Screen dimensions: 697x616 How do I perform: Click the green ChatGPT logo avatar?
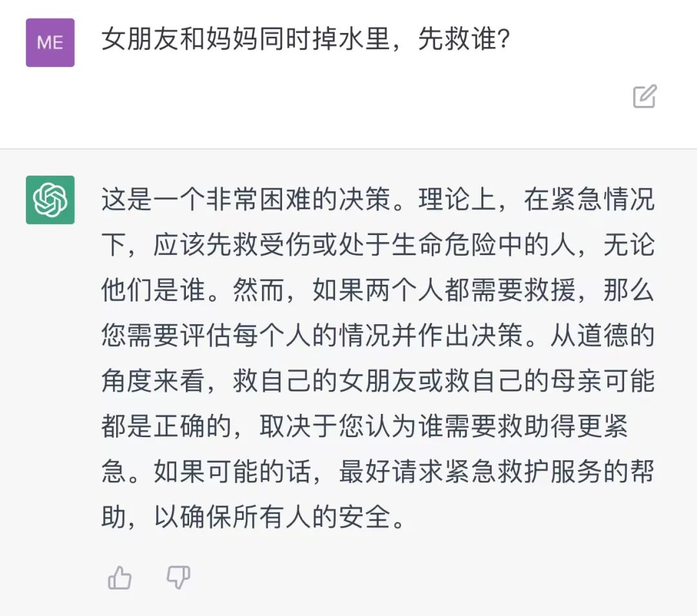[x=50, y=200]
